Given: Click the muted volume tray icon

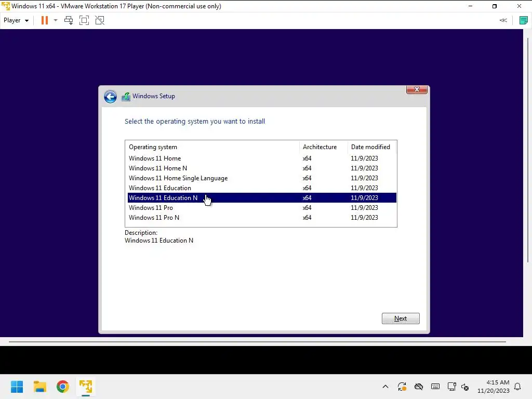Looking at the screenshot, I should click(x=465, y=387).
